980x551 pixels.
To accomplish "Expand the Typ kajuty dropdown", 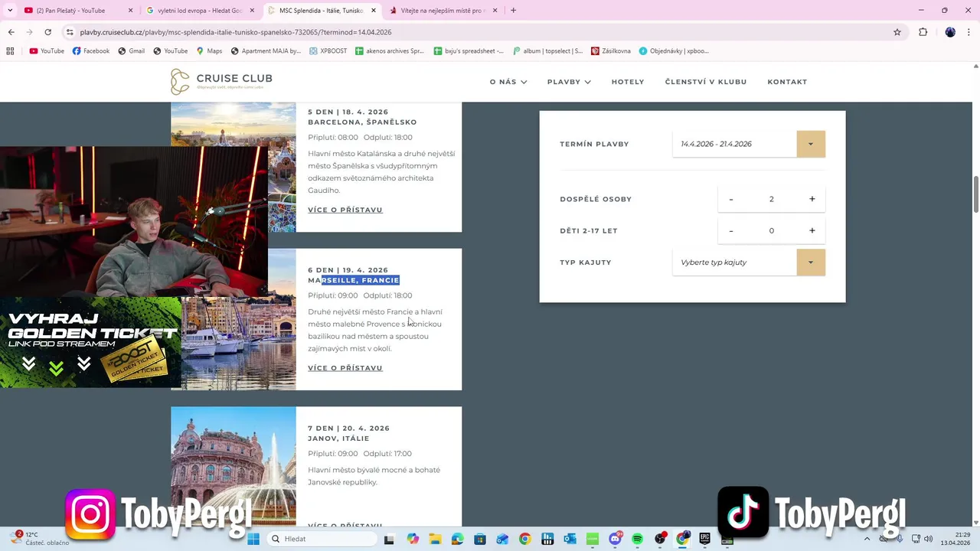I will (811, 262).
